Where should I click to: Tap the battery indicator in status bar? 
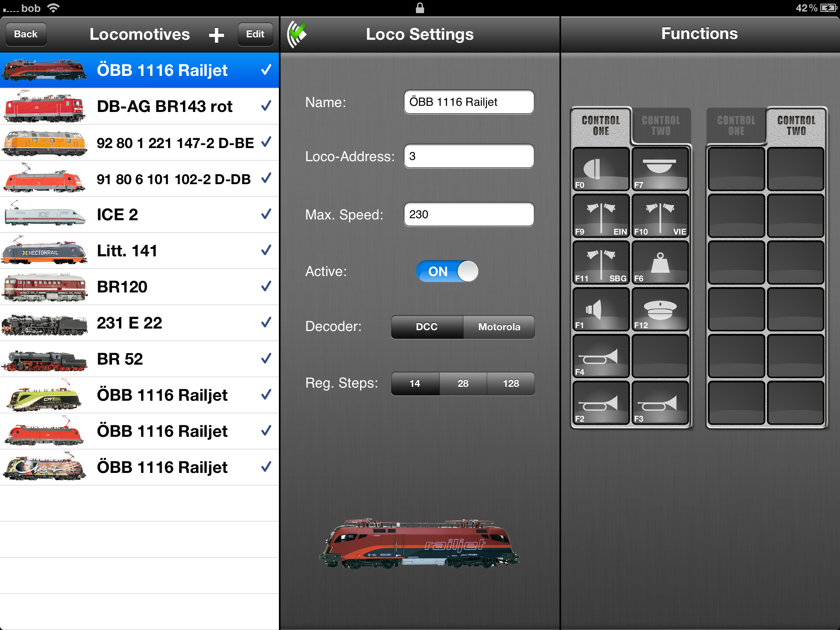tap(828, 8)
